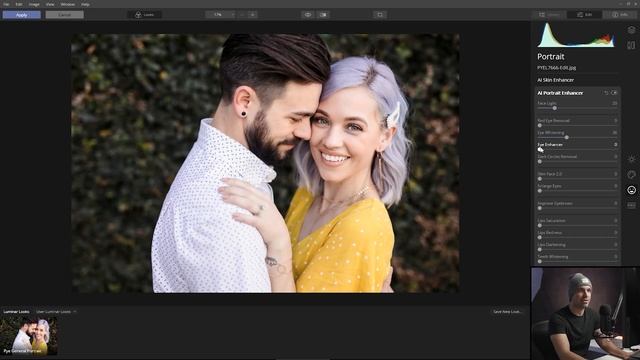Adjust the Eye Whitening slider
Screen dimensions: 640x360
577,138
